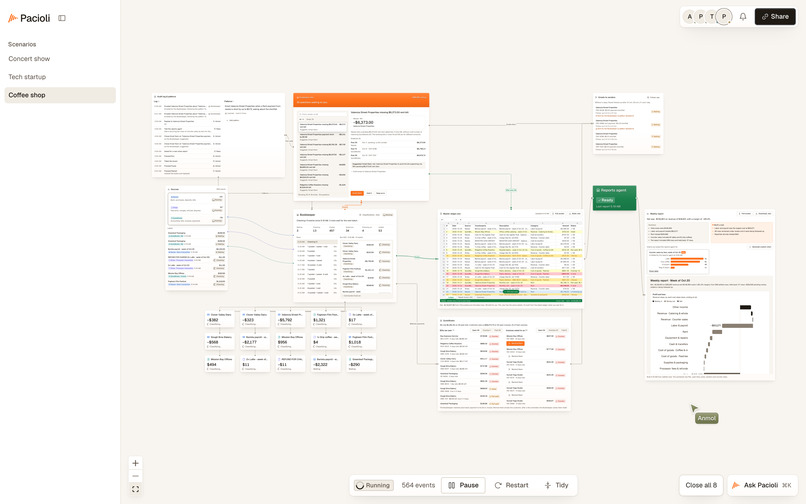Image resolution: width=806 pixels, height=504 pixels.
Task: Open the transaction card showing -$2,177
Action: tap(255, 341)
